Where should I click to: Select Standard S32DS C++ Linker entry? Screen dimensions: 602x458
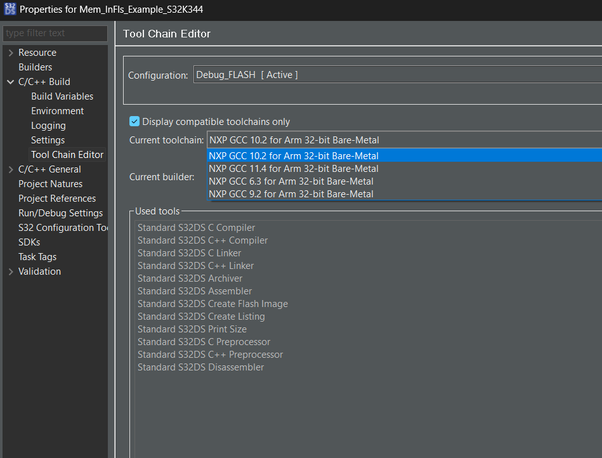195,266
